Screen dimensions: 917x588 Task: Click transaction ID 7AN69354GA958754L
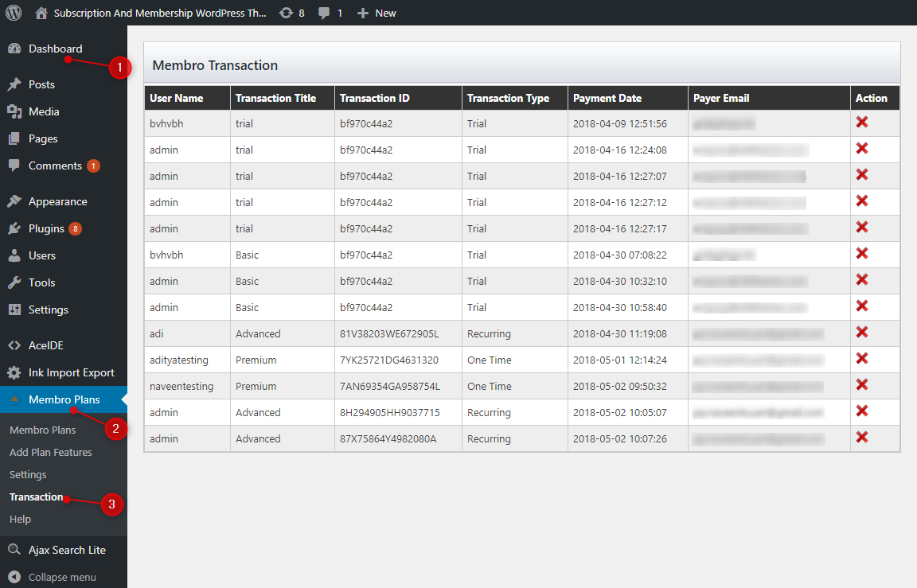390,387
